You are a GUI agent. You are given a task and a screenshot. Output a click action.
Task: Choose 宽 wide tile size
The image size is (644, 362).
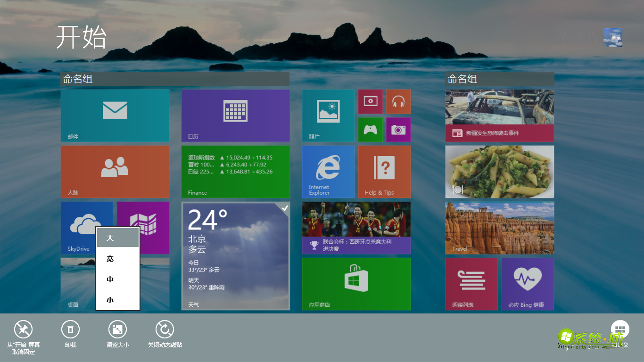117,259
